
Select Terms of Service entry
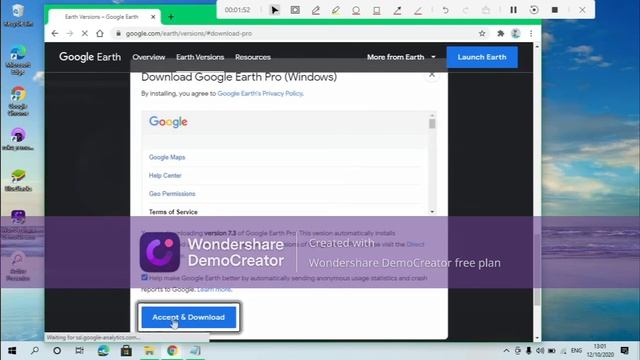pyautogui.click(x=173, y=212)
